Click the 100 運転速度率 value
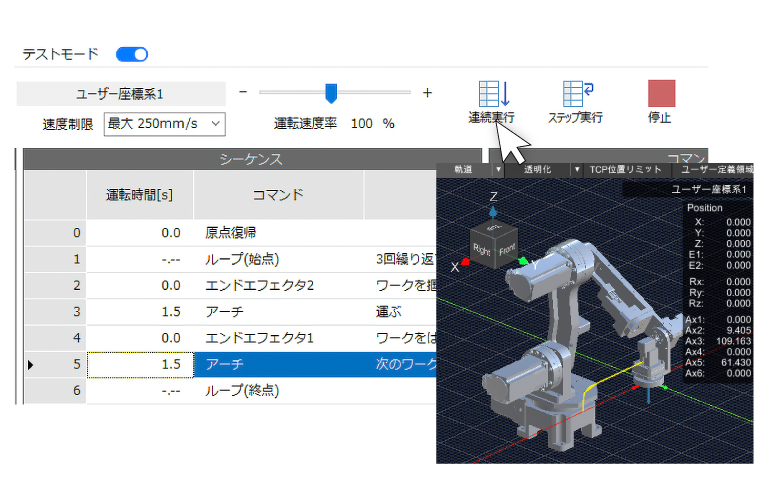This screenshot has height=500, width=768. (x=362, y=123)
